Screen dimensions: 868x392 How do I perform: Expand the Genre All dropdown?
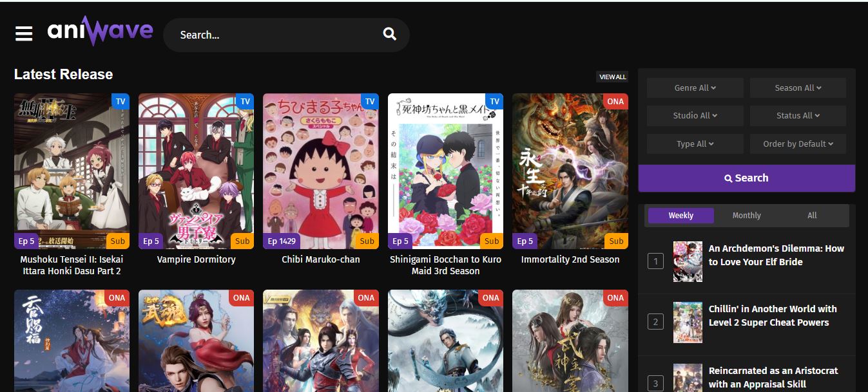(695, 88)
